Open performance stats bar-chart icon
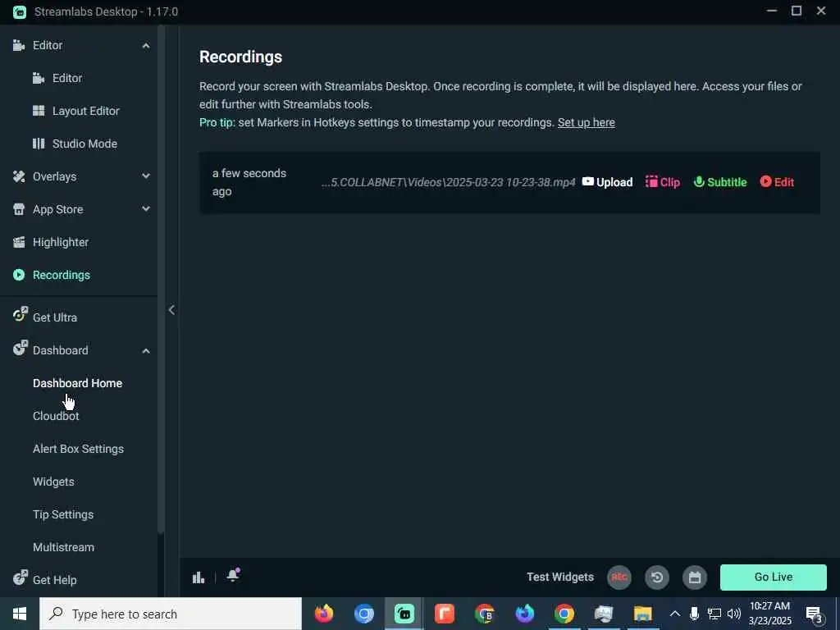840x630 pixels. [x=199, y=577]
